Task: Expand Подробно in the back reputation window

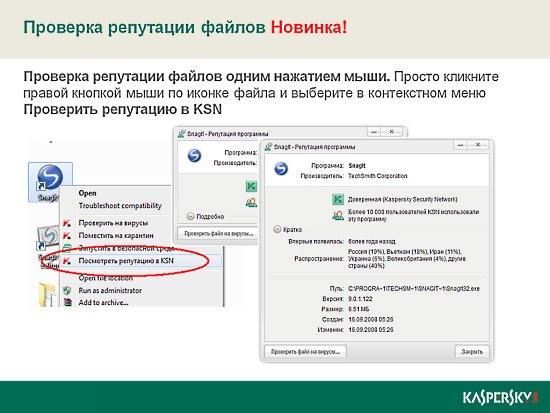Action: click(x=190, y=217)
